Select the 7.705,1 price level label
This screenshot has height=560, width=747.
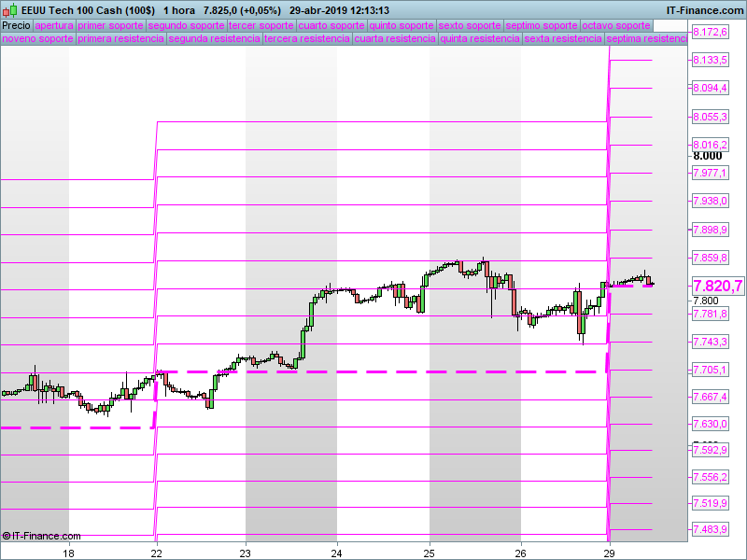click(x=710, y=370)
